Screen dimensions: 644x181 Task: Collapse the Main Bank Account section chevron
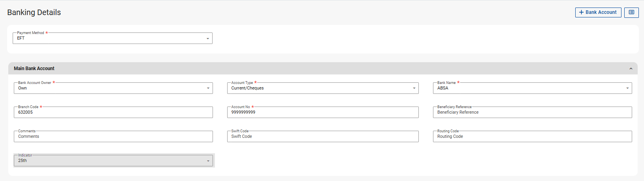click(x=631, y=69)
